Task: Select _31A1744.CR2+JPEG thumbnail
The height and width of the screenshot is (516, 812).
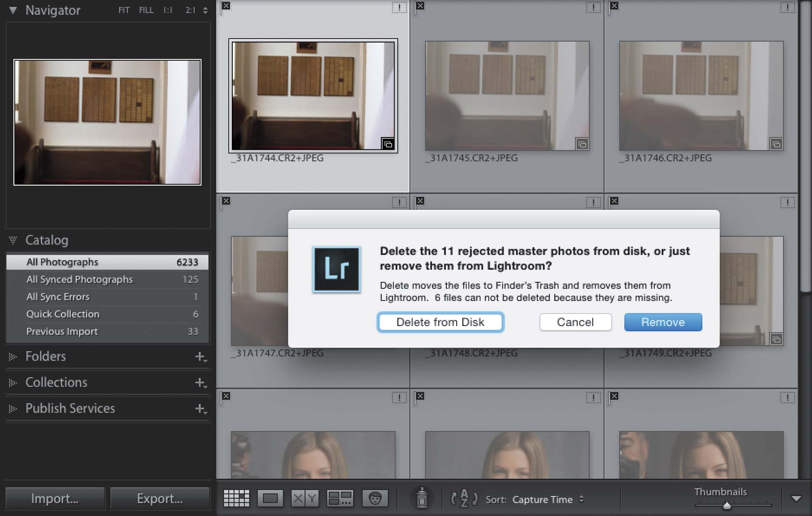Action: coord(313,96)
